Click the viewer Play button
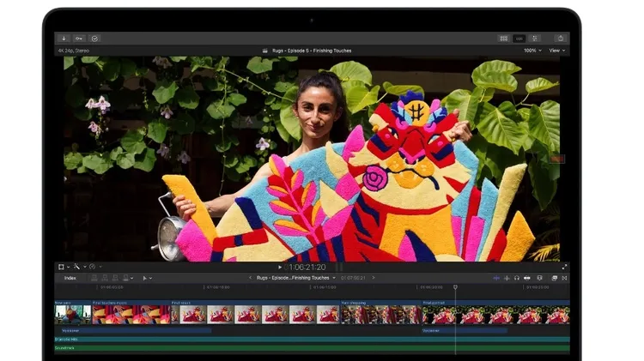 click(280, 267)
